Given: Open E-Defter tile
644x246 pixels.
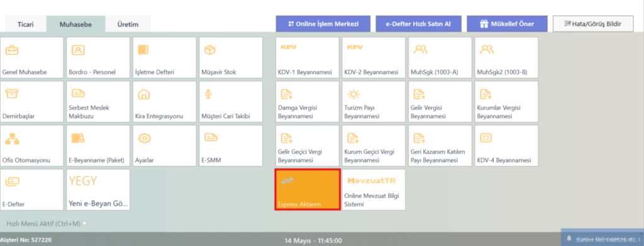Looking at the screenshot, I should click(32, 190).
